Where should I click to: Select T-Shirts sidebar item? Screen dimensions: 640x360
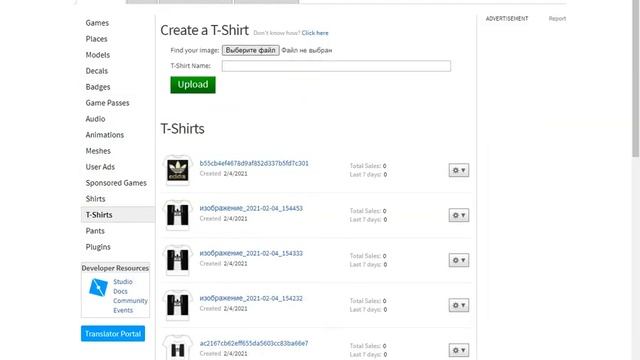[118, 215]
